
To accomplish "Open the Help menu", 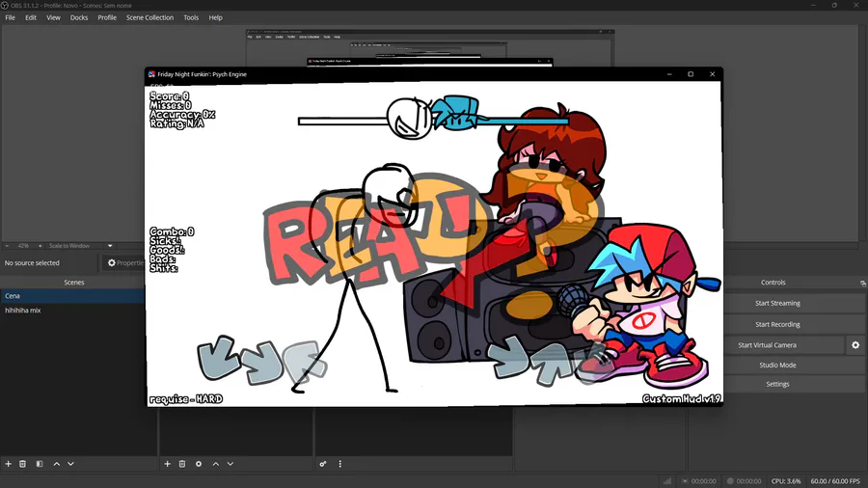I will pos(215,17).
